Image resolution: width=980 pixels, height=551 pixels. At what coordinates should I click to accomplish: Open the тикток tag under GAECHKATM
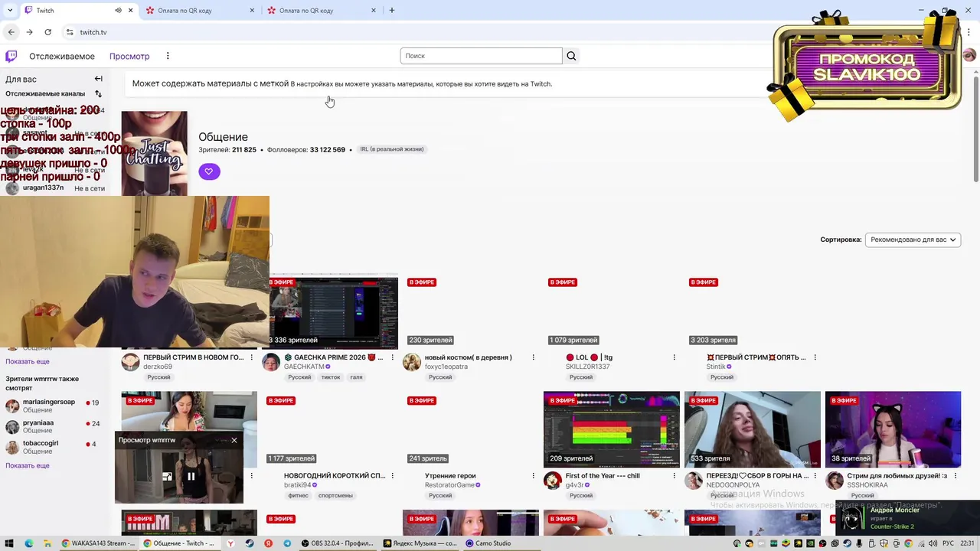coord(331,377)
